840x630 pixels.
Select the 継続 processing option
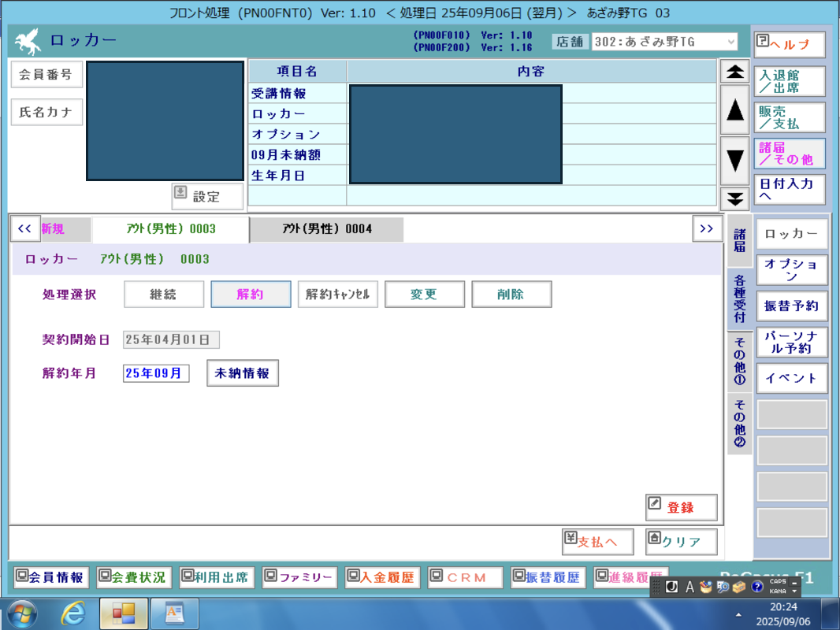click(x=164, y=295)
